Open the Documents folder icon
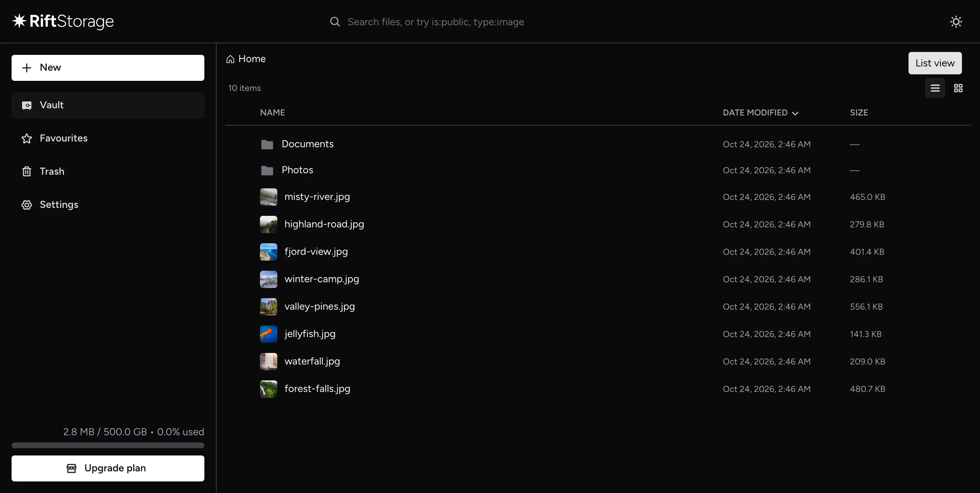This screenshot has height=493, width=980. (267, 144)
